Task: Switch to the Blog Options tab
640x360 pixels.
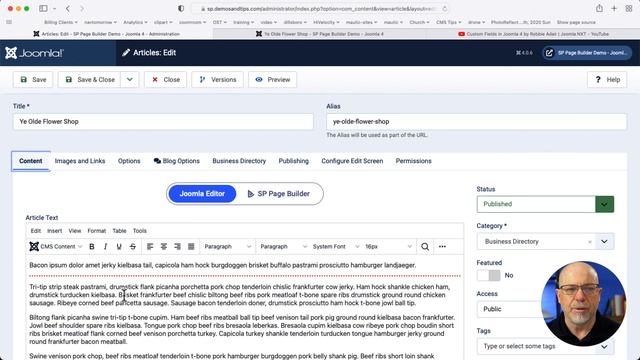Action: pos(177,161)
